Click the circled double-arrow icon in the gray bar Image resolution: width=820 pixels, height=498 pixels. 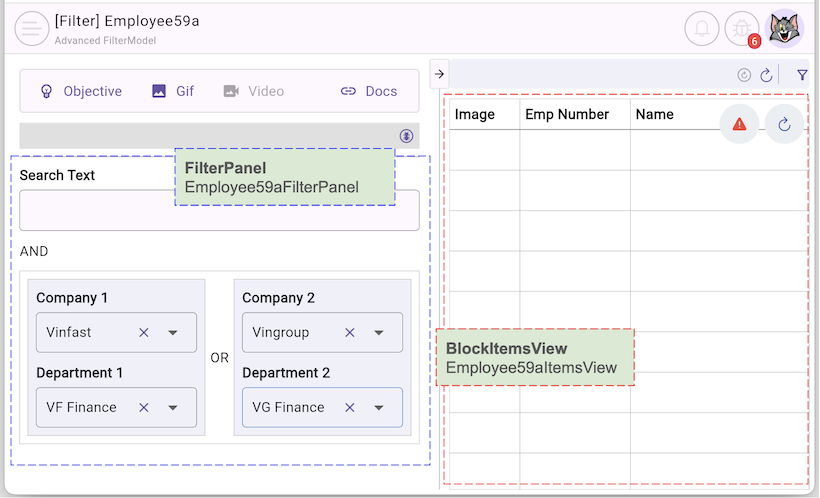pos(406,136)
